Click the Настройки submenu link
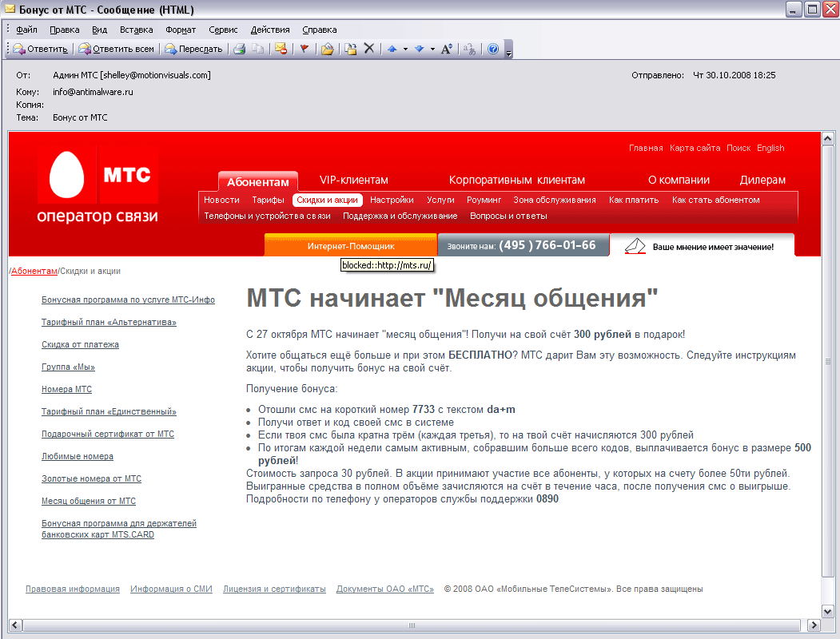The height and width of the screenshot is (639, 840). click(x=392, y=200)
